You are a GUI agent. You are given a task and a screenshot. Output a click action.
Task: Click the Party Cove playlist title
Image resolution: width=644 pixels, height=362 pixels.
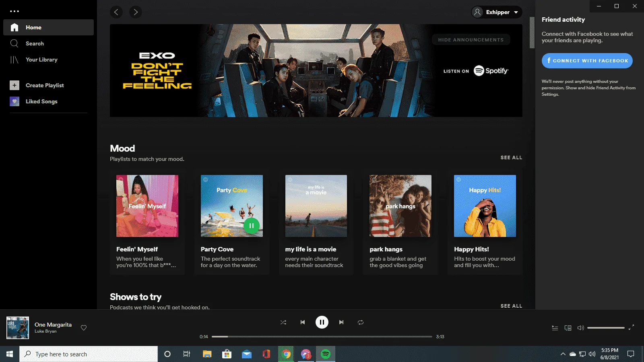pyautogui.click(x=217, y=249)
